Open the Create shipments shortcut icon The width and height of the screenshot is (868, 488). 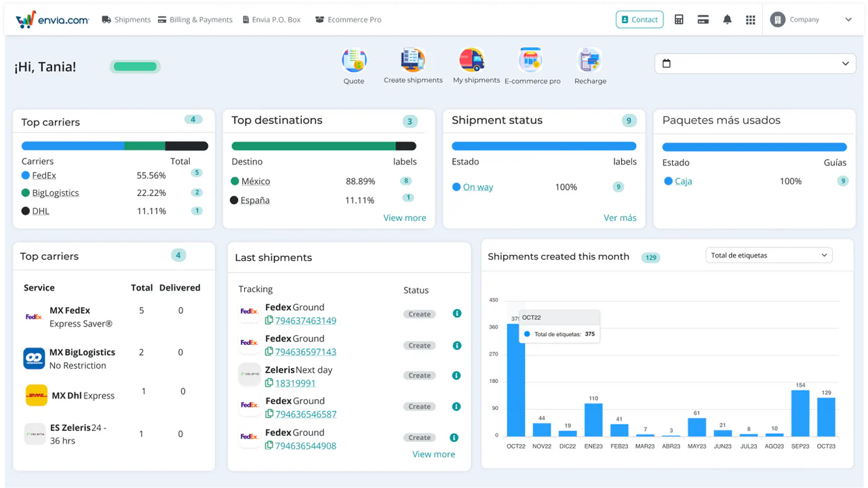[413, 60]
